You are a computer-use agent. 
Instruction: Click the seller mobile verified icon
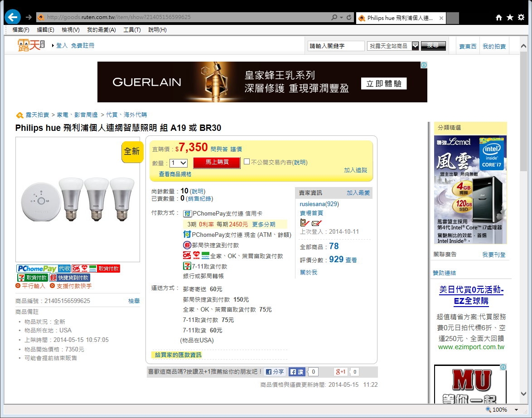tap(305, 223)
